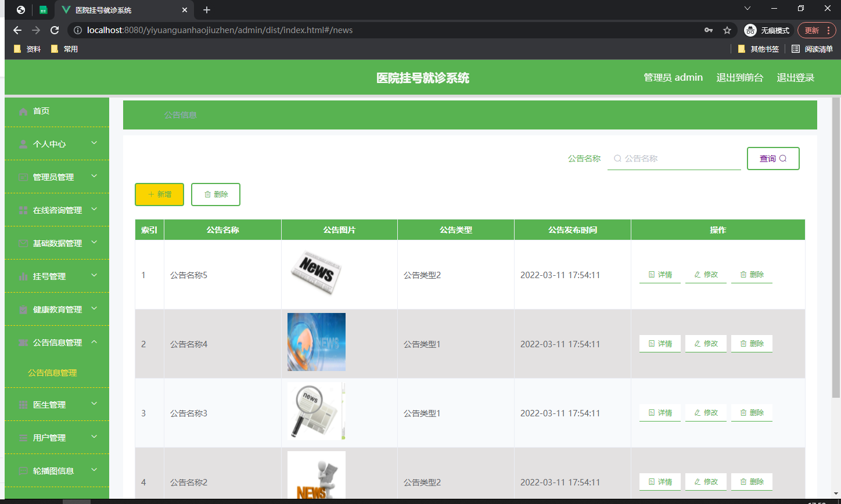
Task: Click the home icon beside 首页
Action: pos(23,111)
